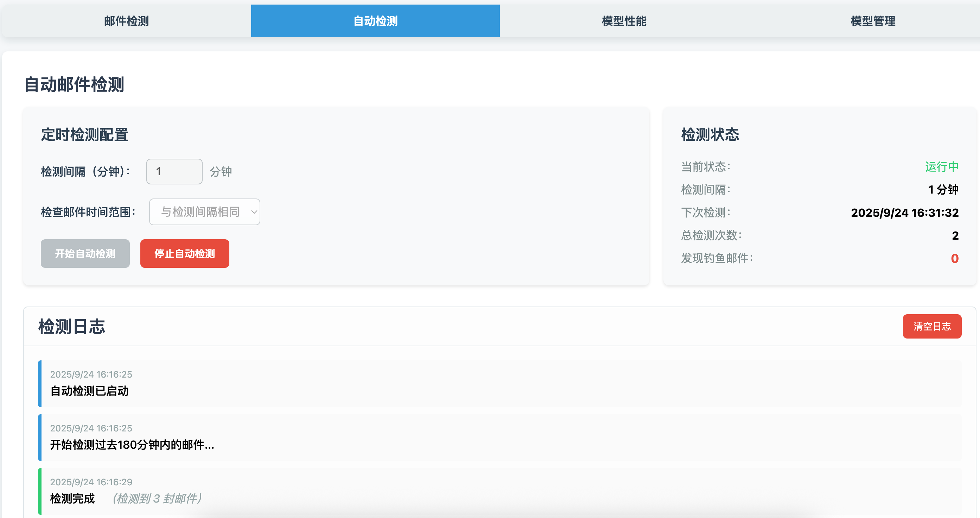The height and width of the screenshot is (518, 980).
Task: Switch to the 邮件检测 tab
Action: (x=126, y=21)
